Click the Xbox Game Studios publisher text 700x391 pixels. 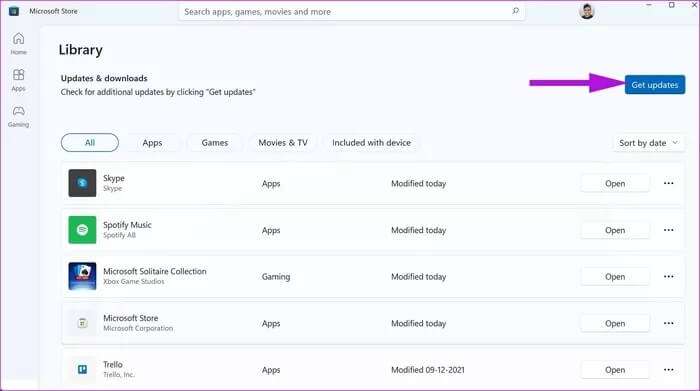coord(134,282)
